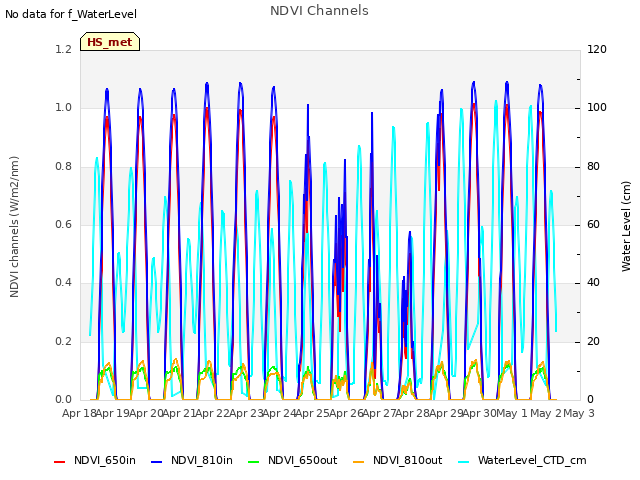Click the 0.6 left y-axis tick label
Viewport: 640px width, 480px height.
click(64, 224)
